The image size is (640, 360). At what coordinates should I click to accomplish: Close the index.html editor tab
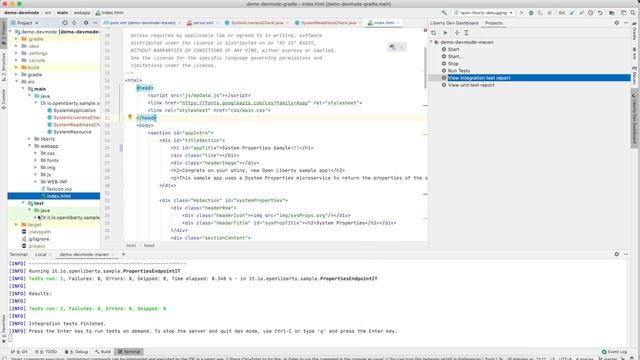398,23
